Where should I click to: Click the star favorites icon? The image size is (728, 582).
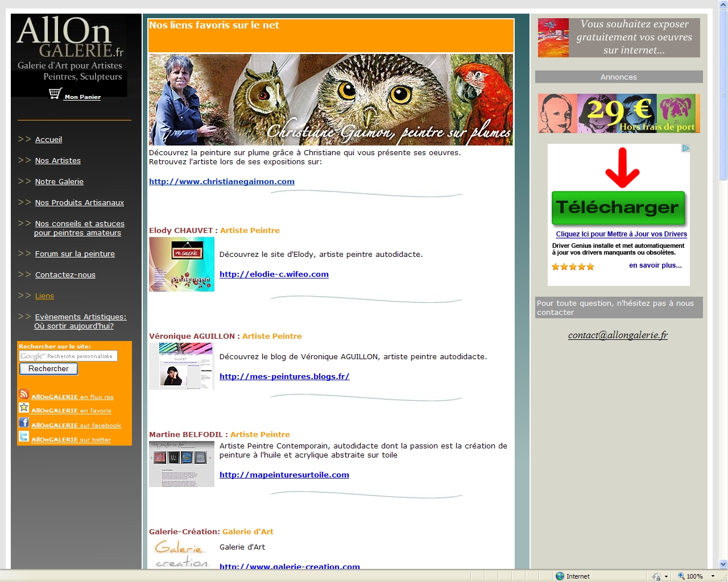[24, 408]
